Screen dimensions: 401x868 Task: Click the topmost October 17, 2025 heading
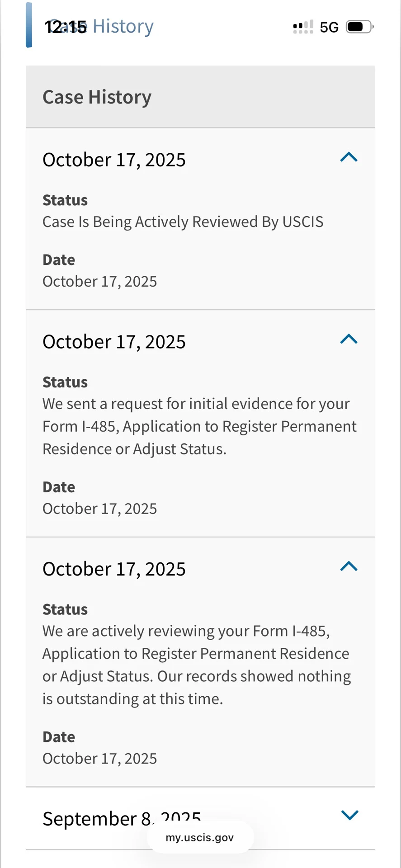pos(114,160)
